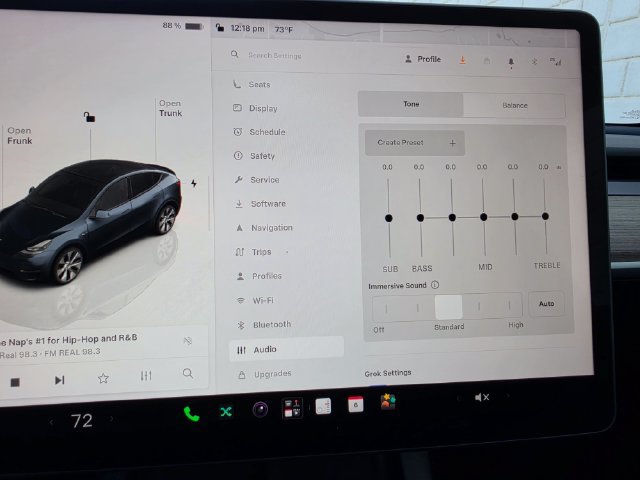Tap the BASS equalizer slider knob
640x480 pixels.
click(420, 218)
